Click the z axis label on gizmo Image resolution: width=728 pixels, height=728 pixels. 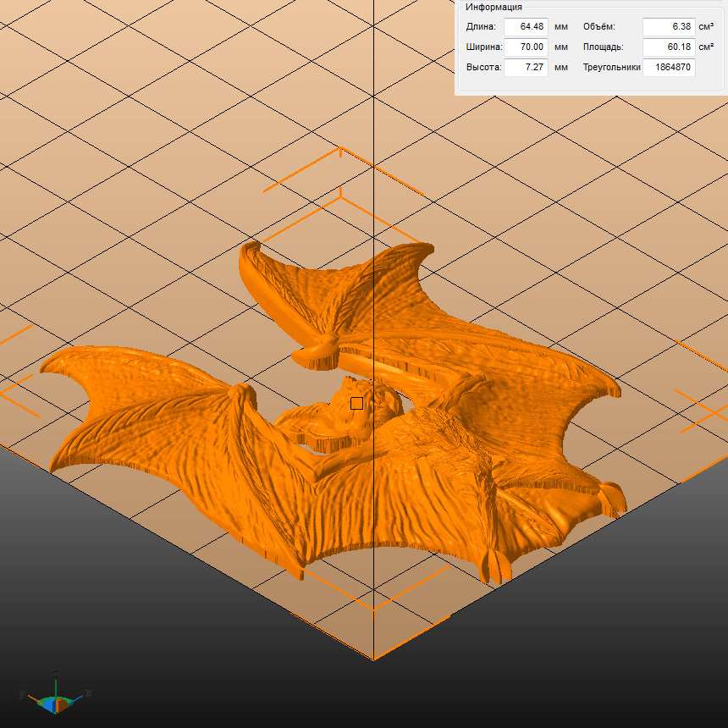55,674
